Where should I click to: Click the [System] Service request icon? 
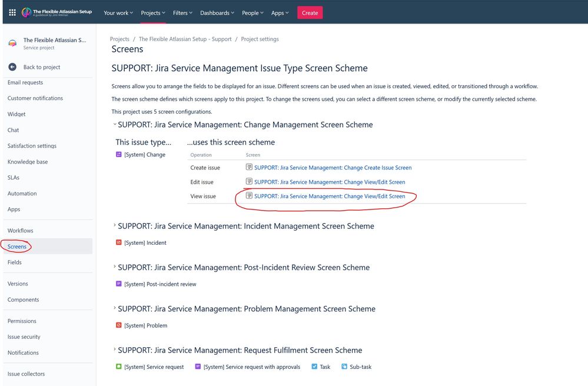point(118,367)
